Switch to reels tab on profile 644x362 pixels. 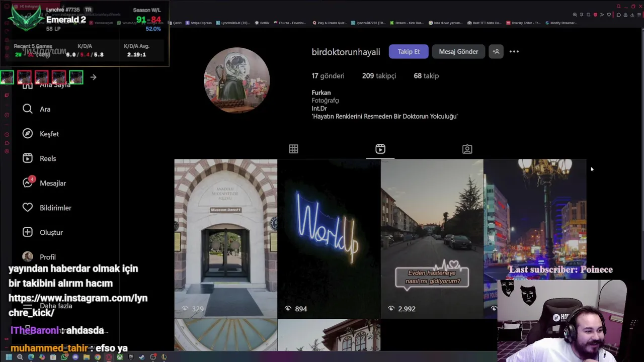380,149
